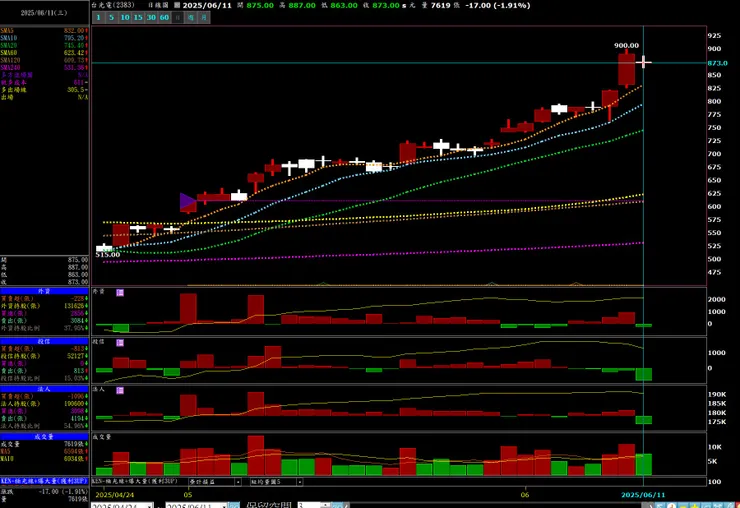740x508 pixels.
Task: Choose the 30-minute timeframe button
Action: (151, 17)
